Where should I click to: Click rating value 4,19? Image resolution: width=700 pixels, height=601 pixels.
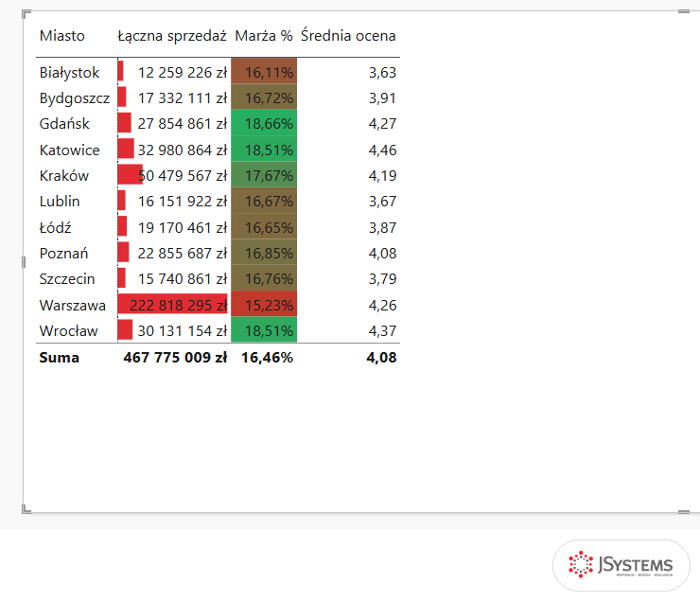(x=382, y=175)
